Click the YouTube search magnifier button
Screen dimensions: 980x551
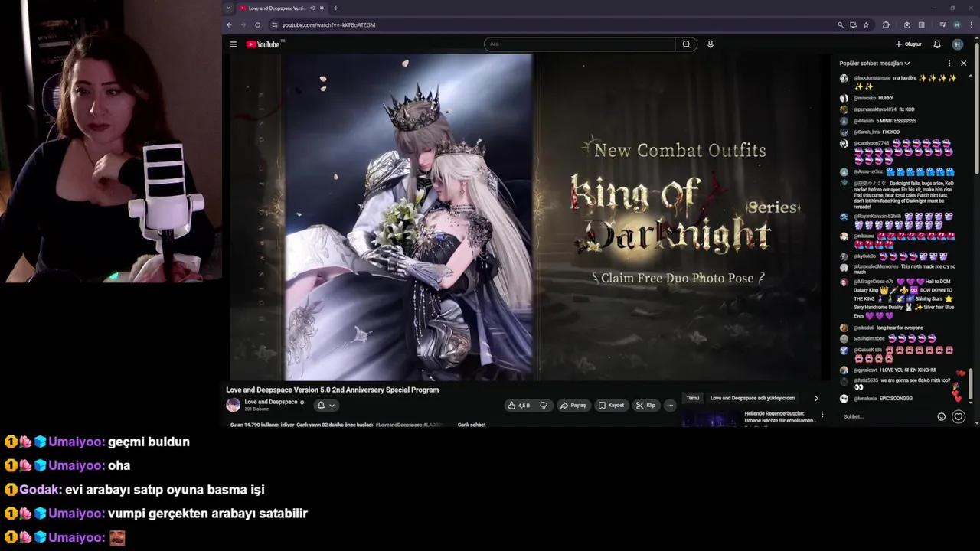686,44
